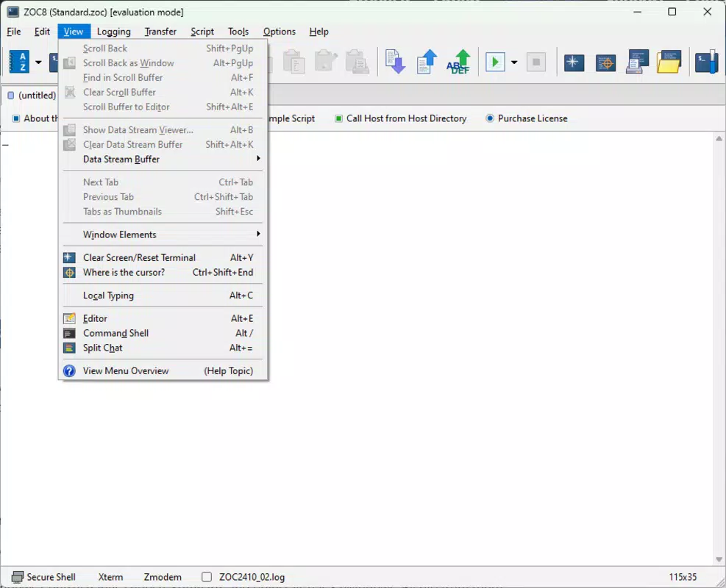
Task: Click the Where is cursor crosshair toolbar icon
Action: 605,62
